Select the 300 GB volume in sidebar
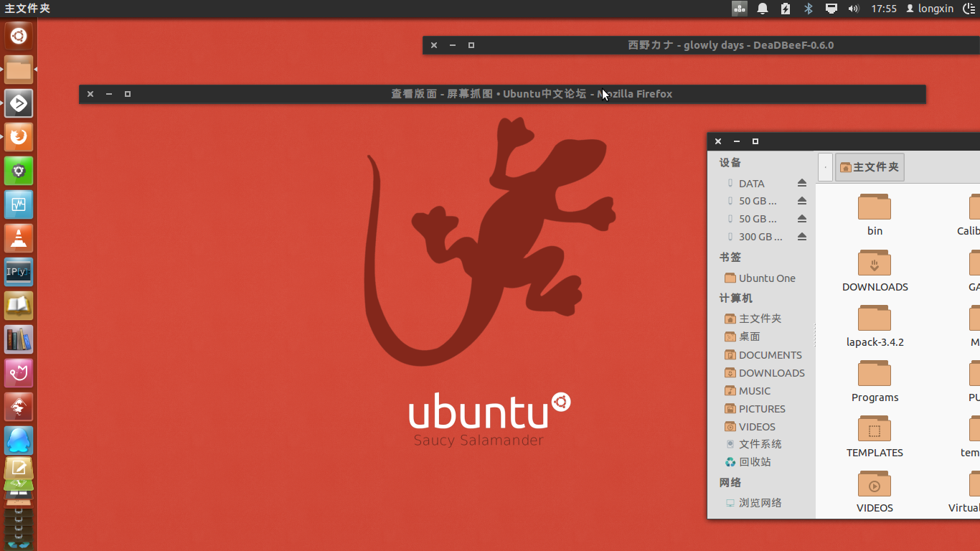The image size is (980, 551). point(761,237)
